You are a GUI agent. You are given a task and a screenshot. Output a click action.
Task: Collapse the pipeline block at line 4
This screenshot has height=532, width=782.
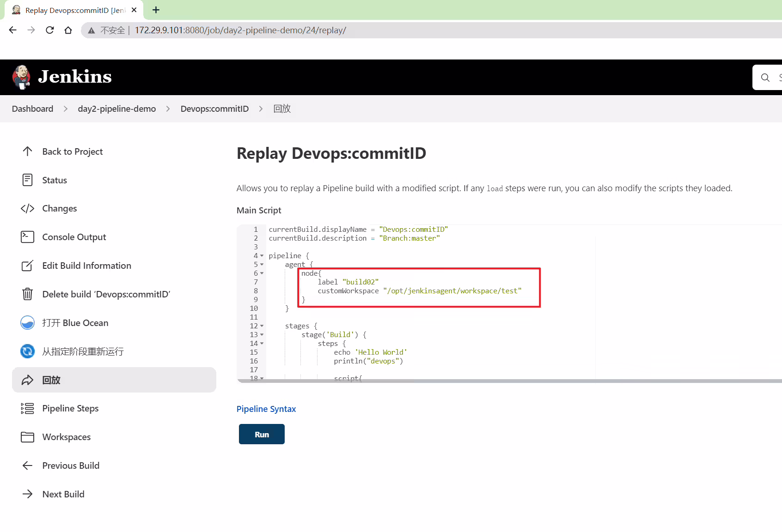pyautogui.click(x=262, y=256)
